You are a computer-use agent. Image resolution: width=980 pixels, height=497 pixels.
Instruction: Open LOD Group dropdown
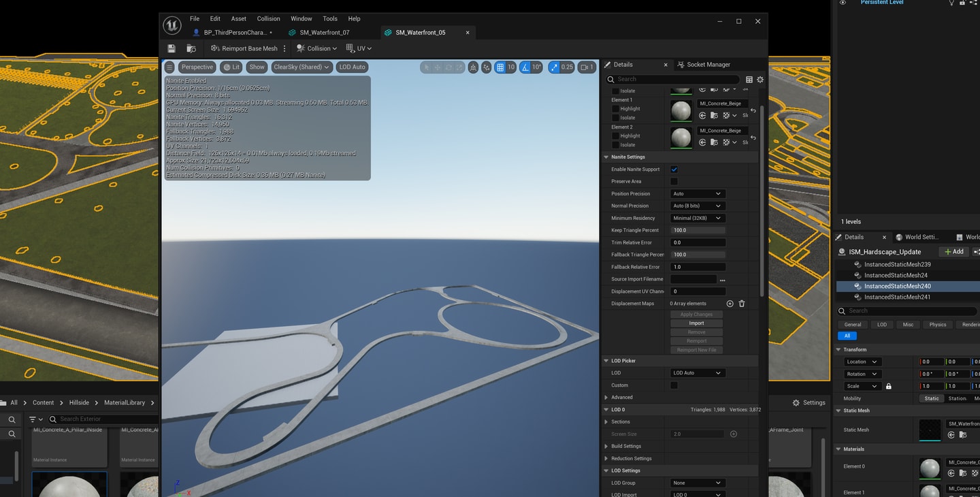pyautogui.click(x=698, y=483)
